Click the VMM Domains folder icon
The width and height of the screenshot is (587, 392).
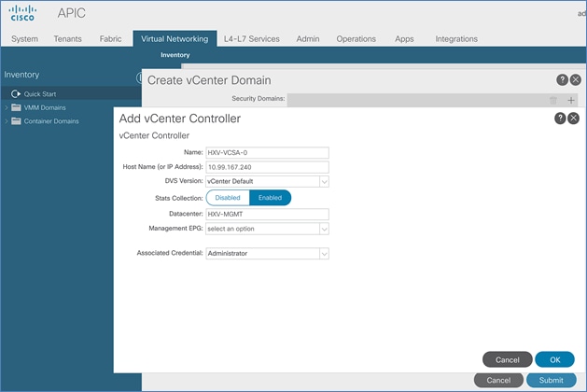coord(16,107)
